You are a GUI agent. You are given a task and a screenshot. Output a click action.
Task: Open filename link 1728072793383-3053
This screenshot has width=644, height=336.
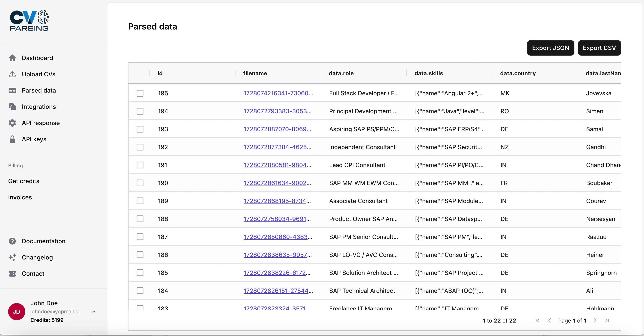[278, 111]
